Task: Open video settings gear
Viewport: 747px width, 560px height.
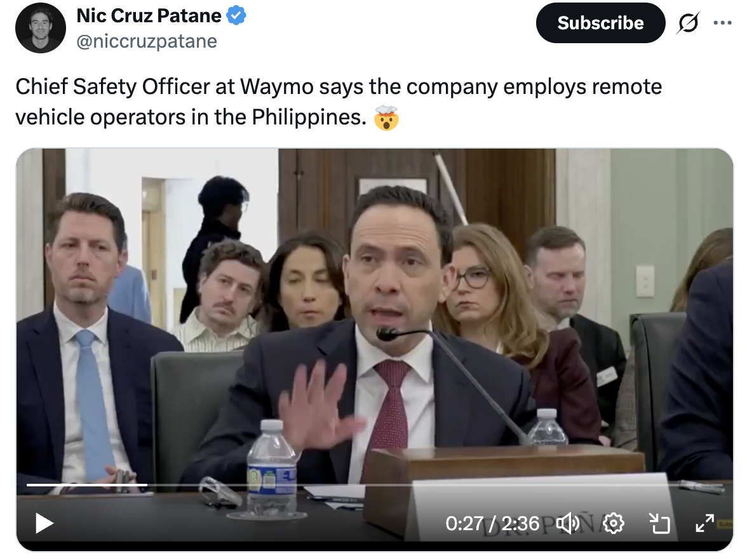Action: pos(614,523)
